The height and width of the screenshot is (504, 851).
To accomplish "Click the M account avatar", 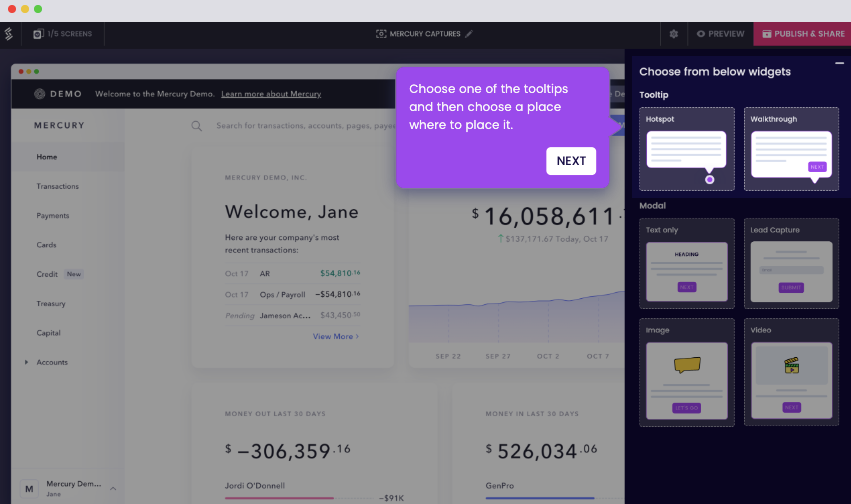I will 29,489.
